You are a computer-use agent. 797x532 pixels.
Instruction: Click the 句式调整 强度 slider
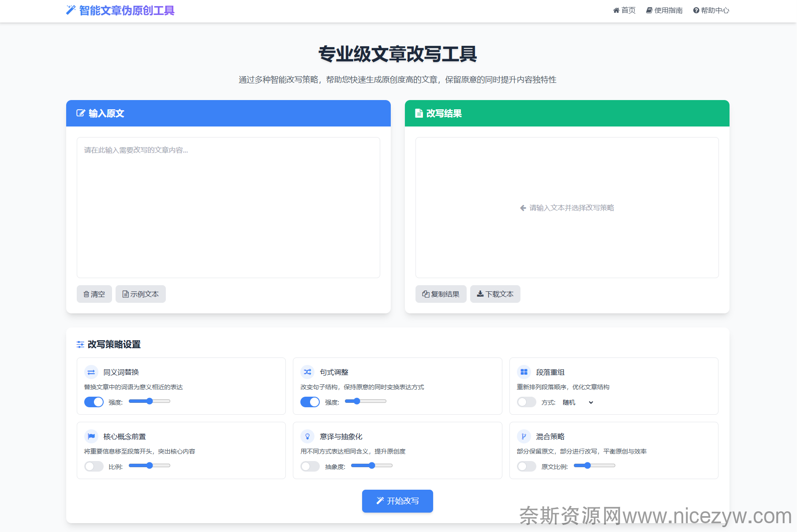point(366,401)
